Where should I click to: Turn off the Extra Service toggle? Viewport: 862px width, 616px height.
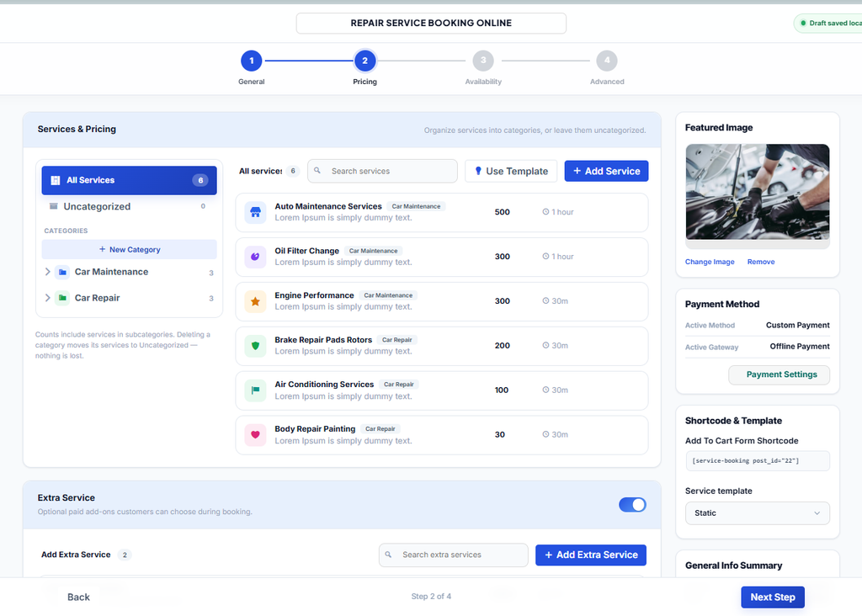[632, 504]
